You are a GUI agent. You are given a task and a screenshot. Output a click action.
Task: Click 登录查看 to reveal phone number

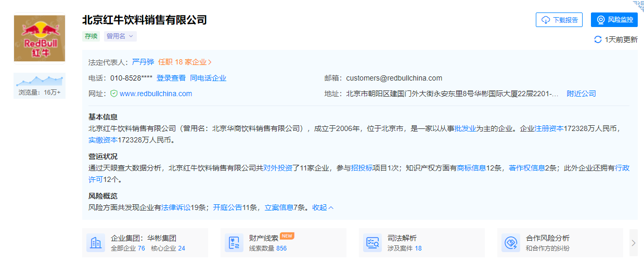[171, 78]
